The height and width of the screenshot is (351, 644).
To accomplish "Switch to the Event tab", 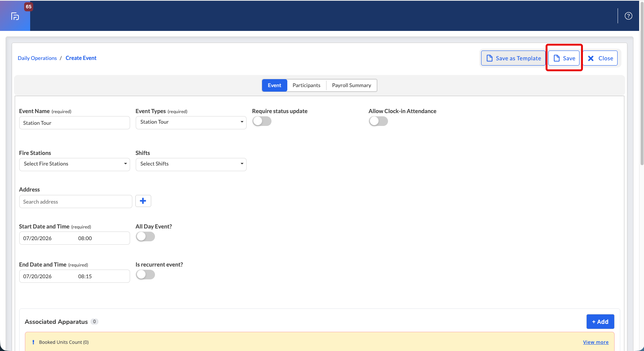I will (274, 85).
